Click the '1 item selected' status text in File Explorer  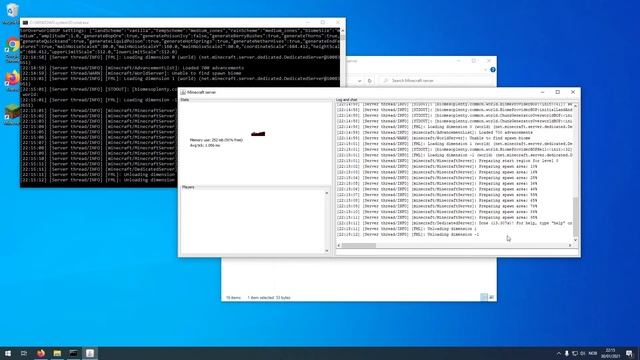(269, 298)
